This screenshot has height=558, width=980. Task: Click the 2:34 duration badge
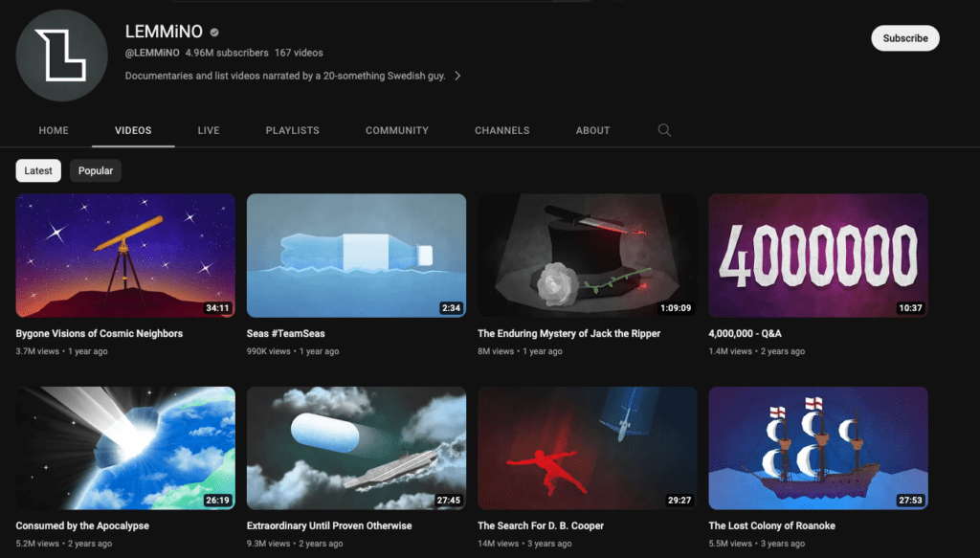(x=451, y=308)
